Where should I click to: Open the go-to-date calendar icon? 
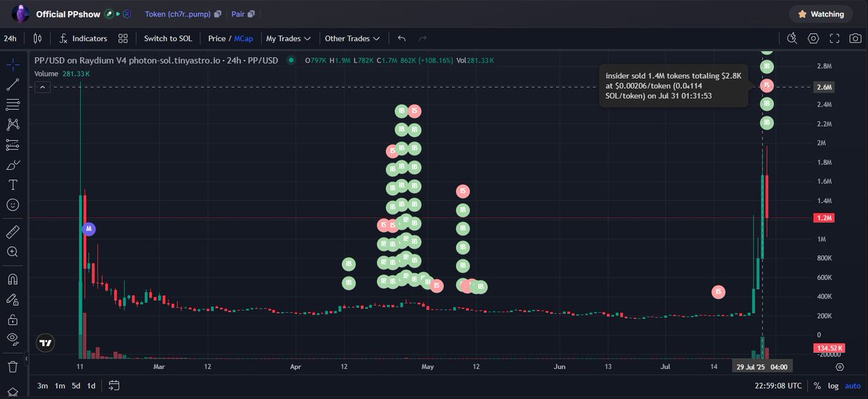(114, 385)
